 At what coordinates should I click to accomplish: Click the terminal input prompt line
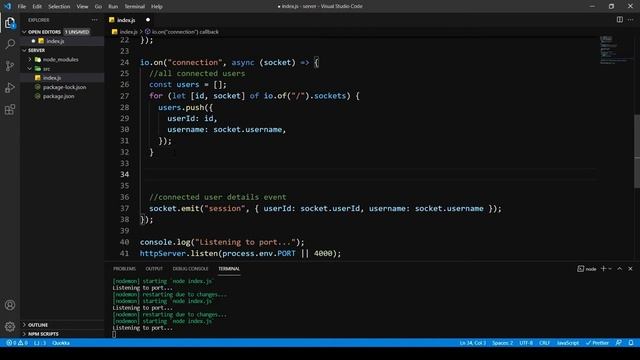pos(114,334)
